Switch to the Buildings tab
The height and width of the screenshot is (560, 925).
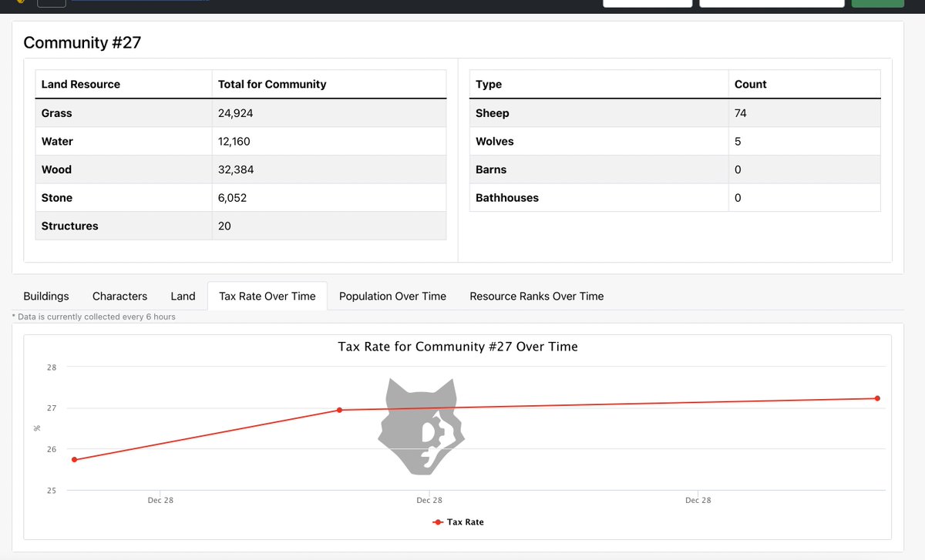(x=45, y=296)
